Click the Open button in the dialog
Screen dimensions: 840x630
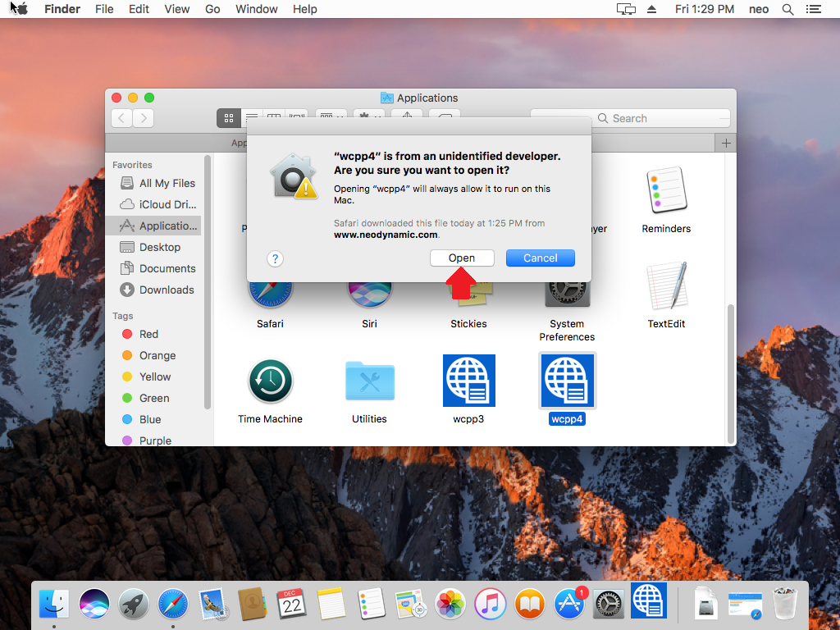click(462, 258)
